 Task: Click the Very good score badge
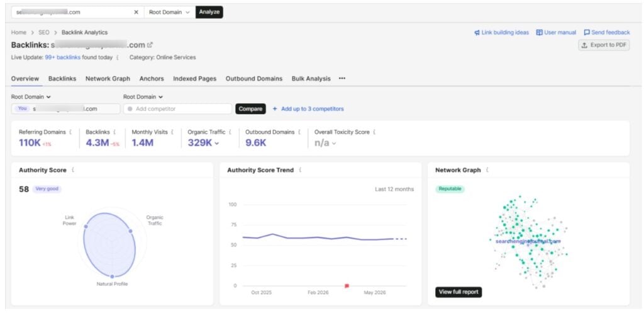point(47,189)
